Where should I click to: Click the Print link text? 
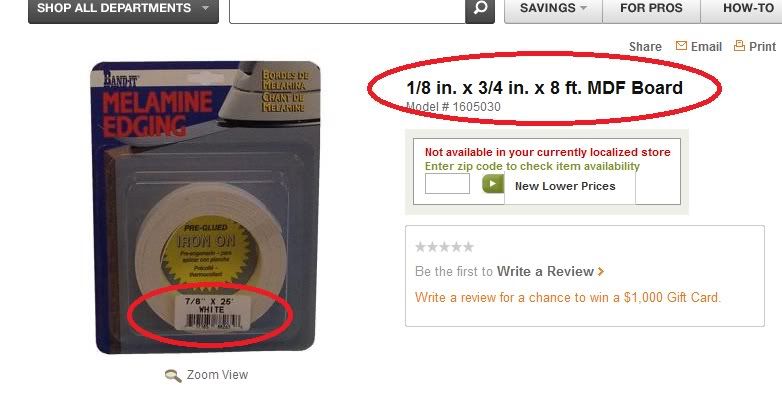point(762,47)
